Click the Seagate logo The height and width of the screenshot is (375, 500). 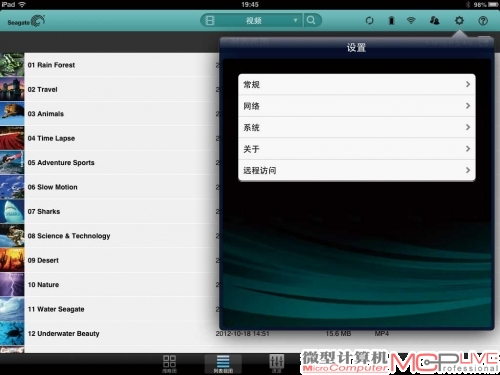click(26, 21)
